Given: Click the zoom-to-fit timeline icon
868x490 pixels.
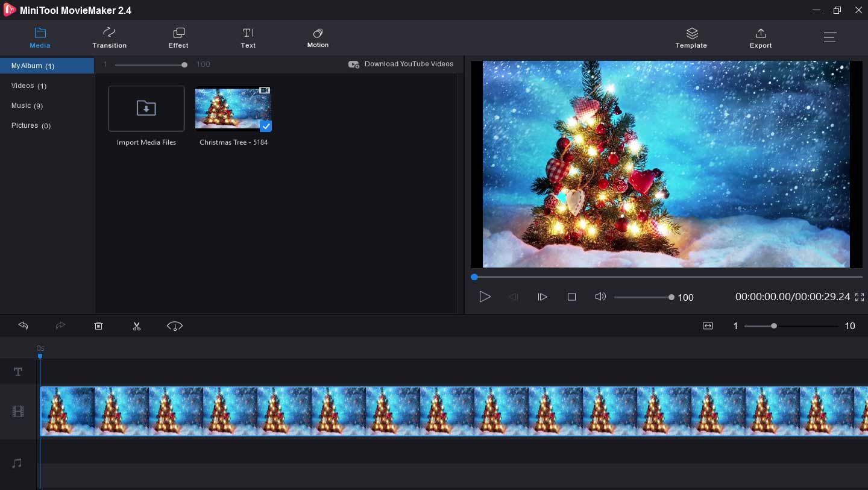Looking at the screenshot, I should 708,325.
